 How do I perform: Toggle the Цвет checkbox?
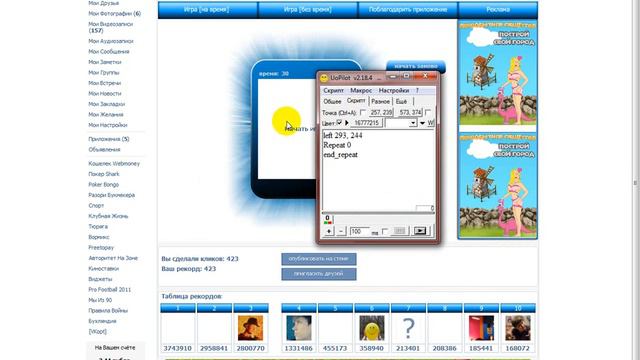click(x=339, y=122)
